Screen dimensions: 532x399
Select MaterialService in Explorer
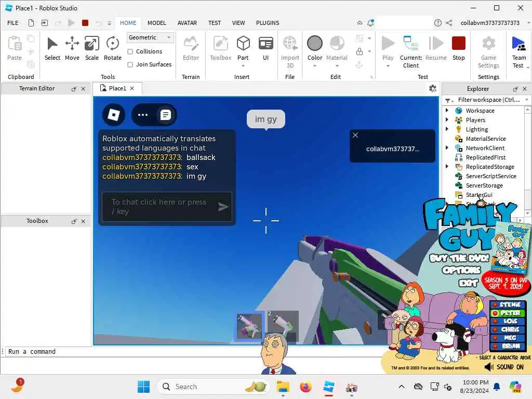[486, 138]
